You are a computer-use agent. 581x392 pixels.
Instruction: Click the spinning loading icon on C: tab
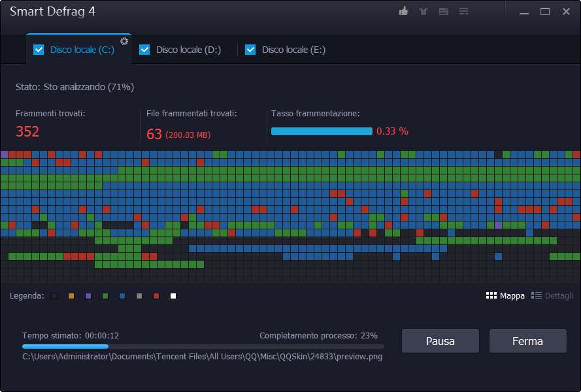124,42
